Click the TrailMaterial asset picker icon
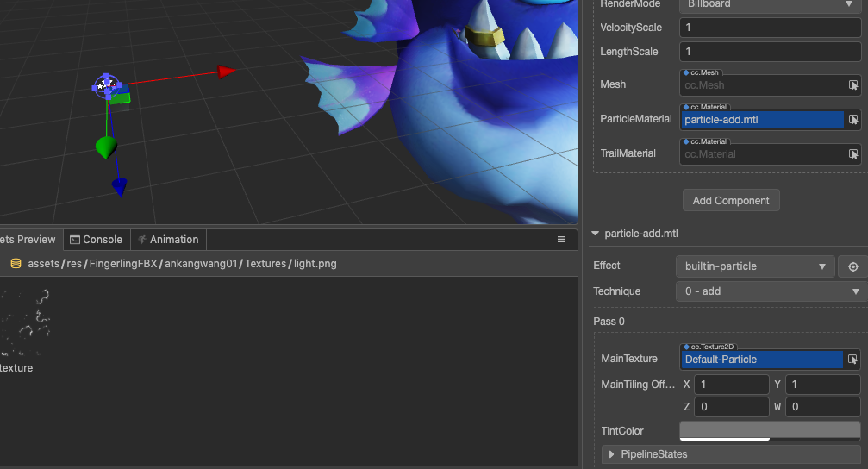Viewport: 868px width, 469px height. click(853, 154)
